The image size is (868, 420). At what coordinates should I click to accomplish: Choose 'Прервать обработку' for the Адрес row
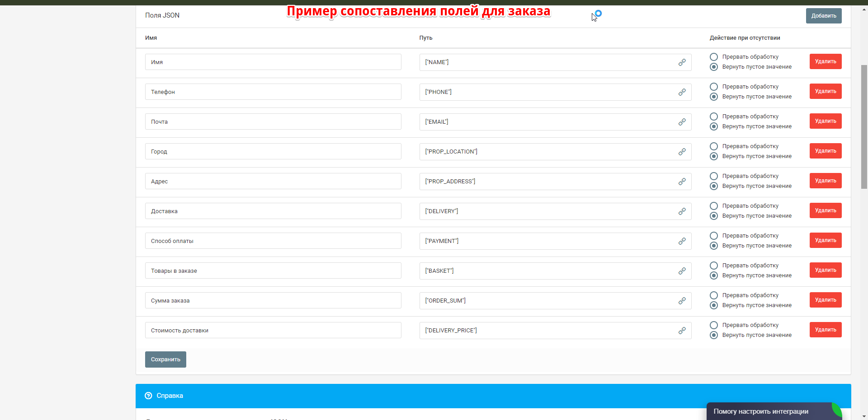tap(714, 176)
